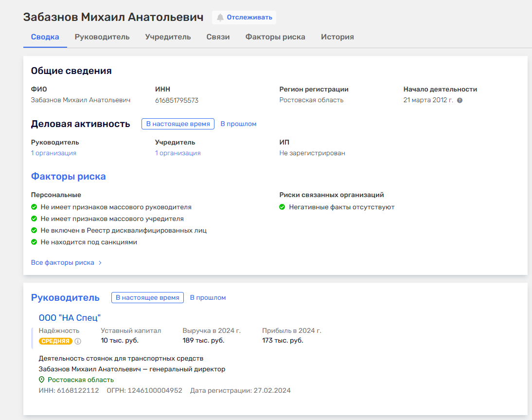532x420 pixels.
Task: Open the ООО "НА Спец" company link
Action: pos(70,318)
